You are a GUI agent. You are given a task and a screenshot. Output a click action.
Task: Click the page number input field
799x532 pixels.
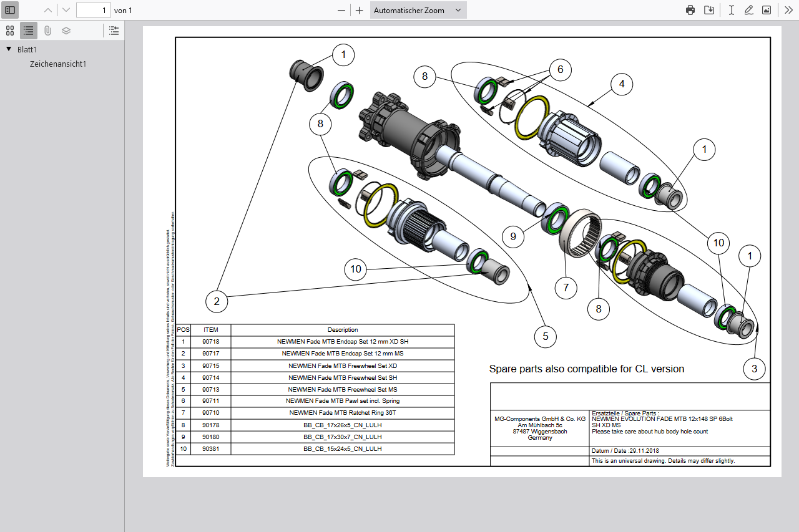(94, 10)
